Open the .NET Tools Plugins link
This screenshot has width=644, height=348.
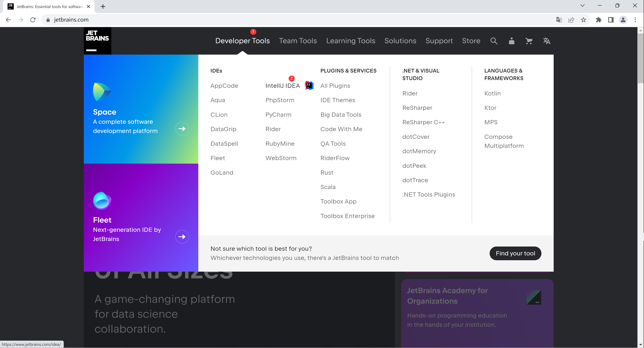tap(428, 195)
